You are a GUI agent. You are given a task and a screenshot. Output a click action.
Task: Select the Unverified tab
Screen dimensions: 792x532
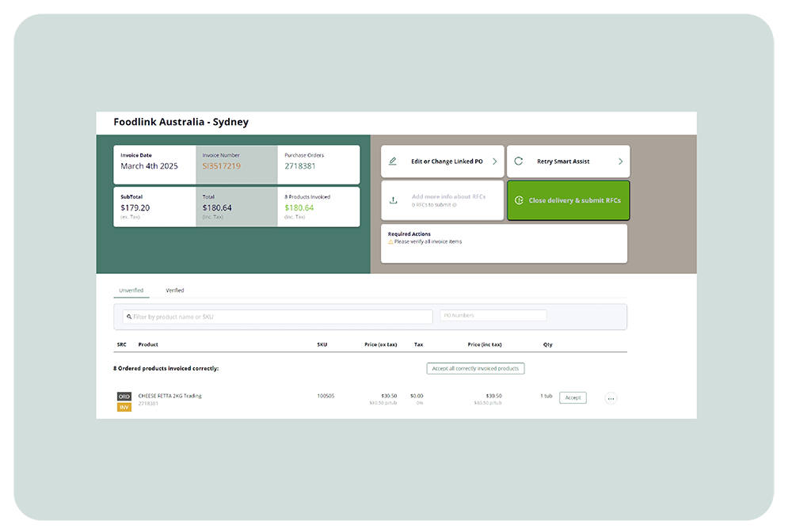[131, 291]
